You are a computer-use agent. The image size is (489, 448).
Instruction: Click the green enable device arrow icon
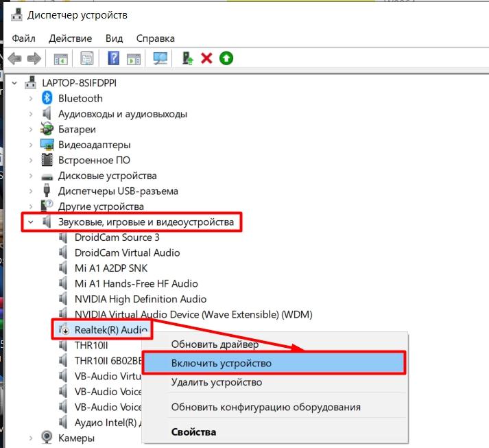(226, 58)
